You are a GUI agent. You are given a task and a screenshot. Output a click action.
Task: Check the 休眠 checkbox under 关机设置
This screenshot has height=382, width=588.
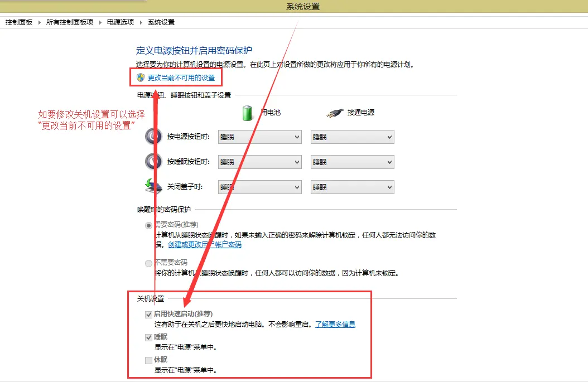(148, 360)
